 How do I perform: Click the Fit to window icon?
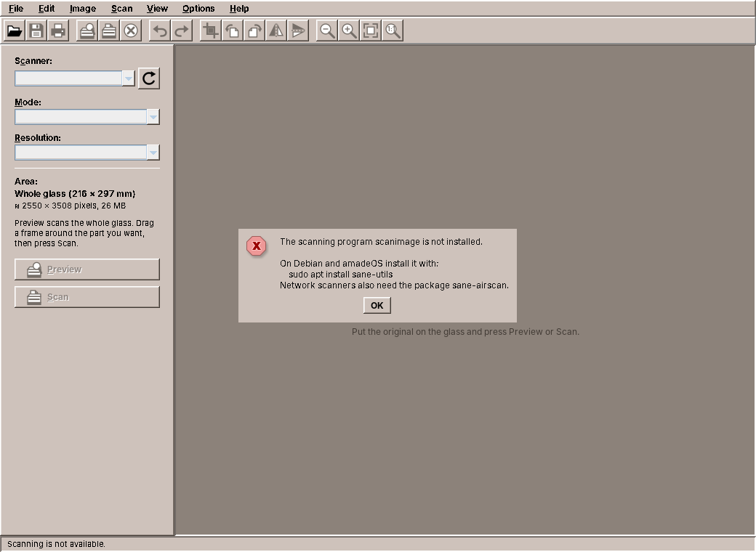click(x=370, y=31)
